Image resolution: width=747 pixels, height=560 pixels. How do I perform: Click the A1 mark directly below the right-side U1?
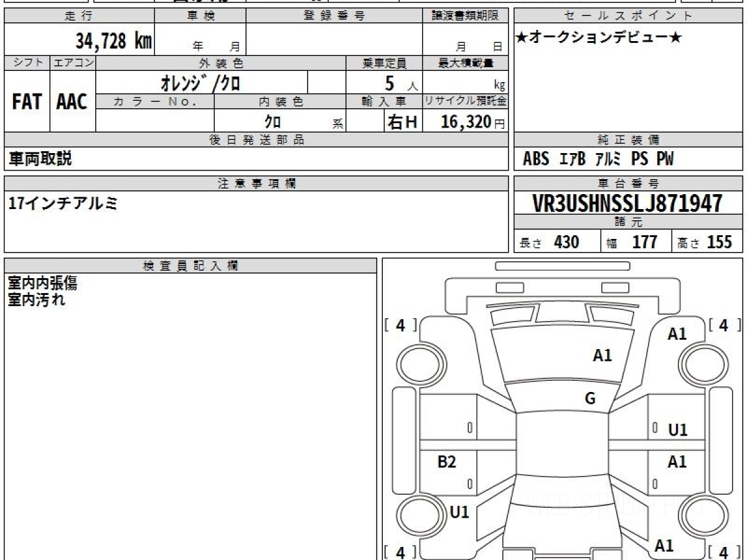pyautogui.click(x=677, y=462)
